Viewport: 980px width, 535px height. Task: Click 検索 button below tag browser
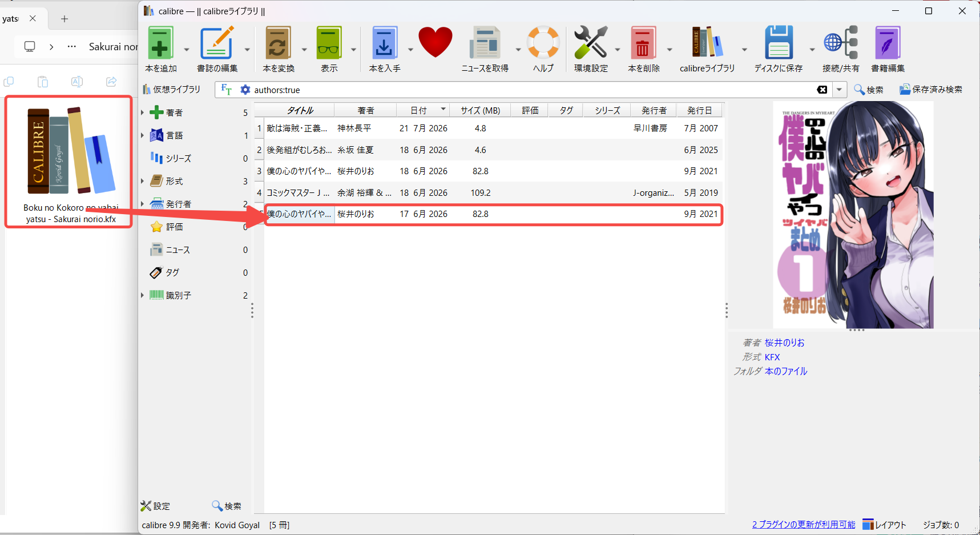coord(227,506)
